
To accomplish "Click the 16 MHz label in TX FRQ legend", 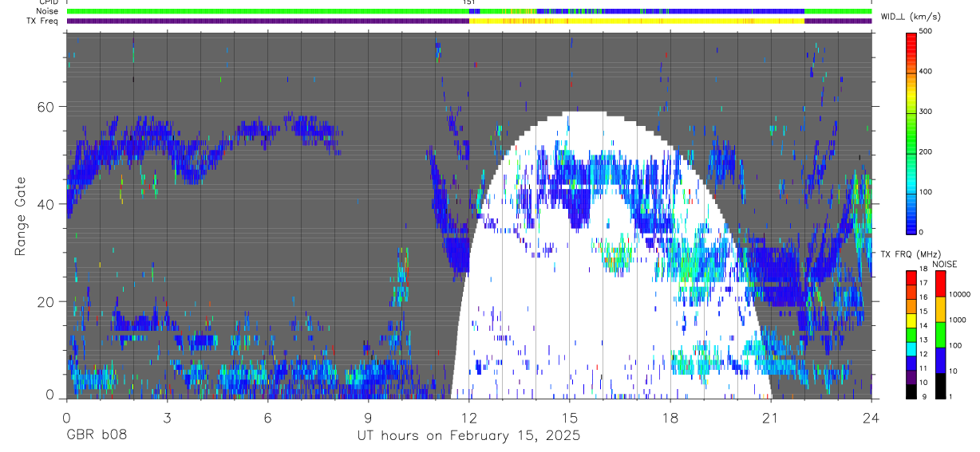I will [924, 297].
